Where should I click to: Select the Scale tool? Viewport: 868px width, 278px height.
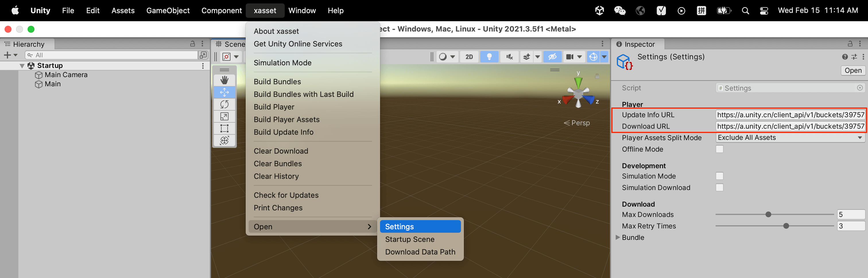pyautogui.click(x=224, y=116)
